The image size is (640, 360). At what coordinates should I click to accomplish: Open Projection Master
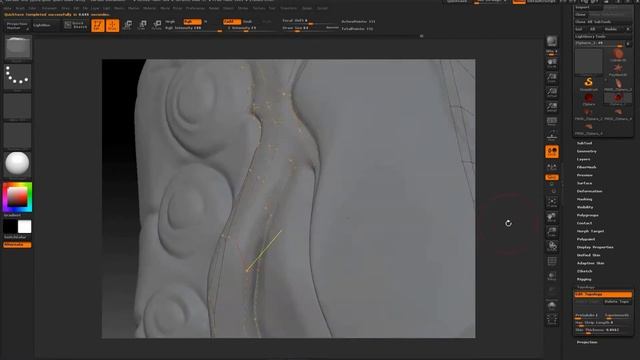(17, 26)
